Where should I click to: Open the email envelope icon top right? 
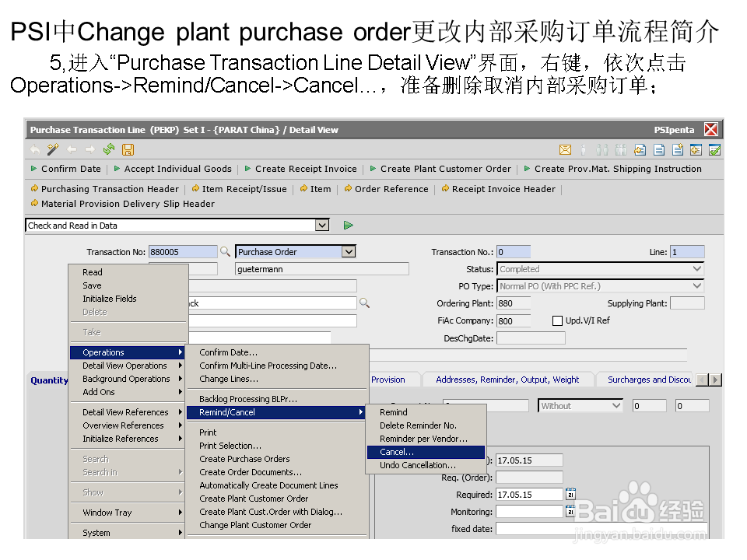[x=565, y=148]
